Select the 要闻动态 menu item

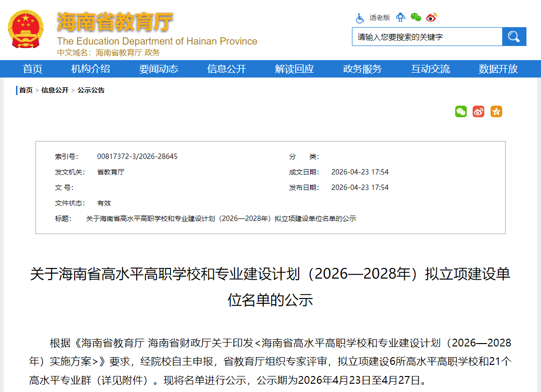[158, 69]
